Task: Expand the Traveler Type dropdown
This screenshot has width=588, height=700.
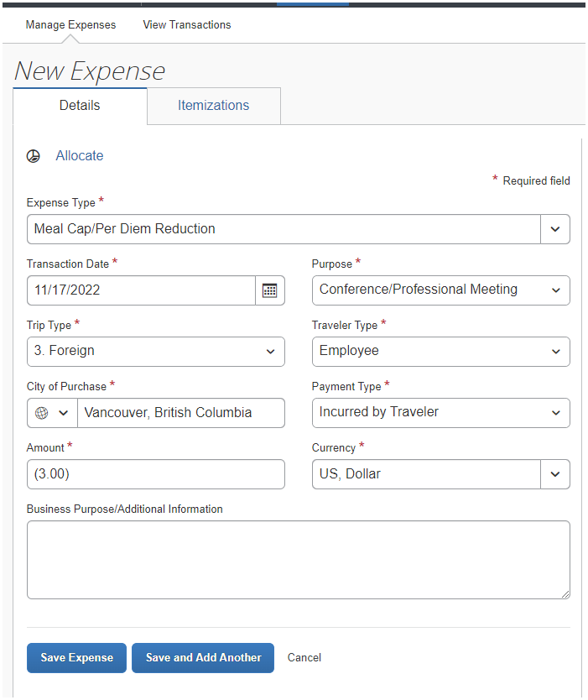Action: tap(440, 352)
